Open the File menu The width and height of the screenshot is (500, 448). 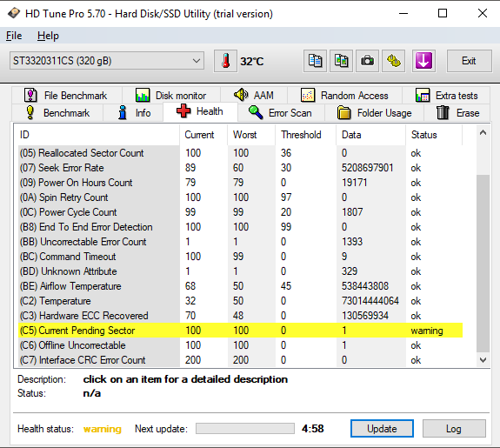tap(14, 36)
